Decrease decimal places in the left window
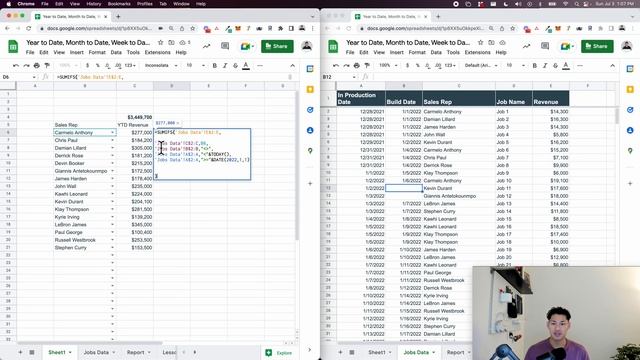The image size is (640, 360). 107,65
